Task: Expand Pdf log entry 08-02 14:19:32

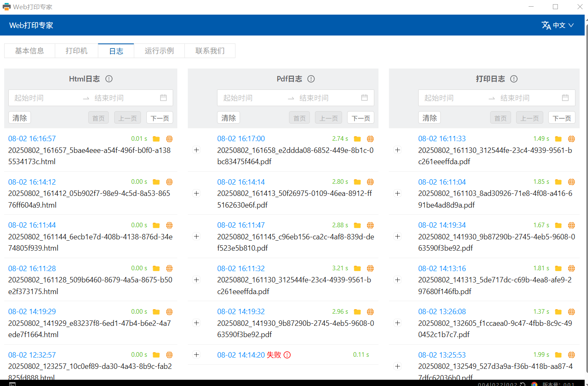Action: click(197, 323)
